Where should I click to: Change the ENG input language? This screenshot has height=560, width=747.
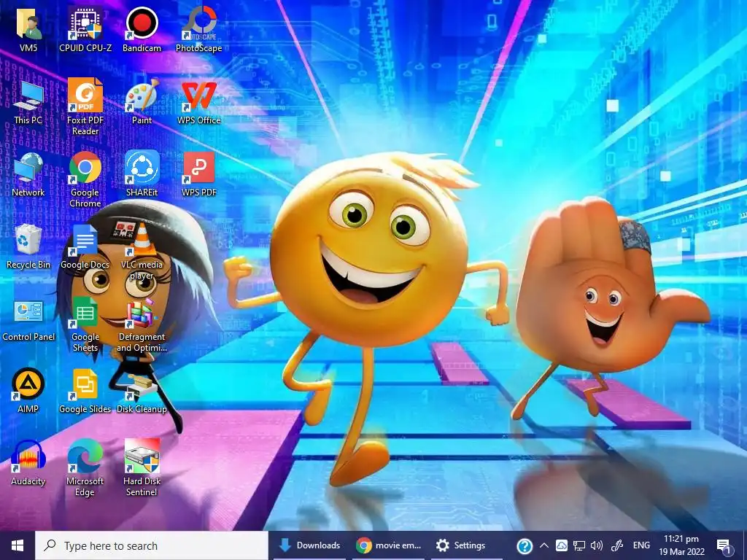click(x=641, y=545)
